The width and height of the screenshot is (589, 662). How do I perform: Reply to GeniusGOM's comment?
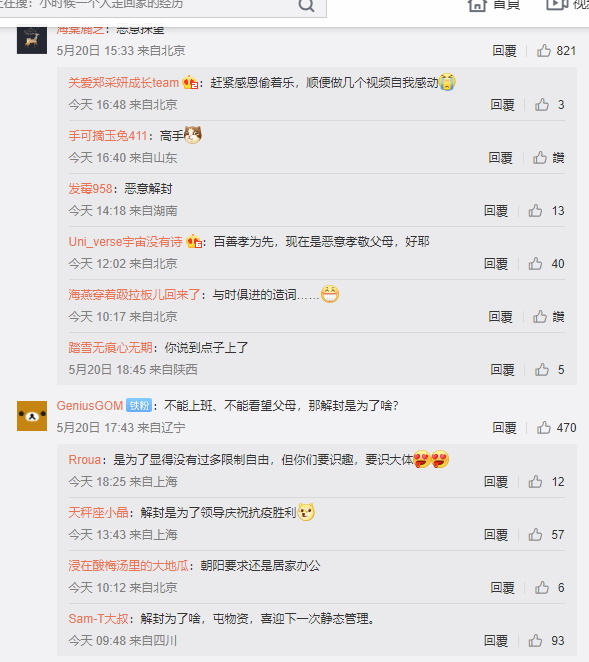click(504, 428)
